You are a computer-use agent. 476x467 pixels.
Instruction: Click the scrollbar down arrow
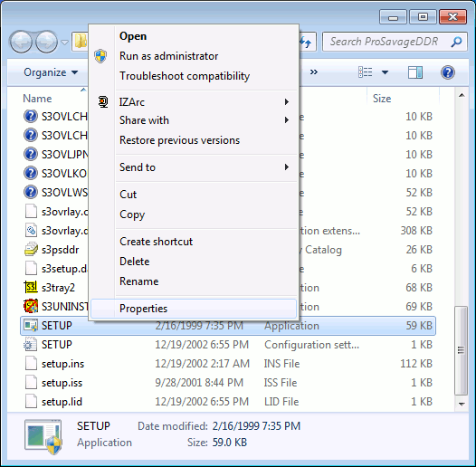[x=462, y=405]
